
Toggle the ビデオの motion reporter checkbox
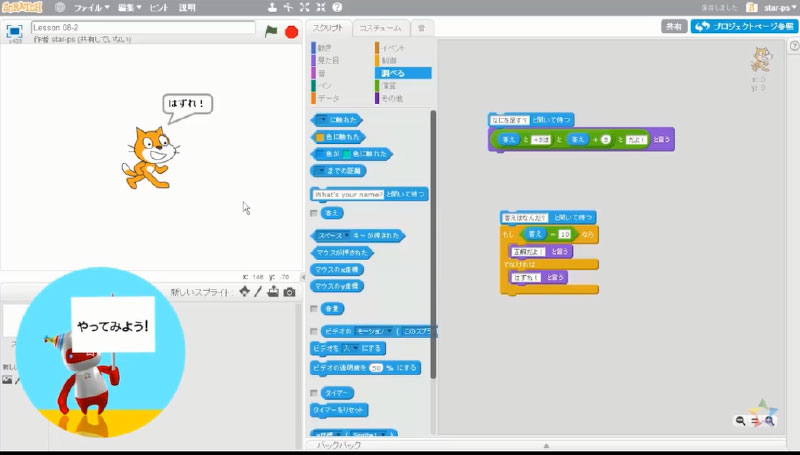(x=314, y=332)
